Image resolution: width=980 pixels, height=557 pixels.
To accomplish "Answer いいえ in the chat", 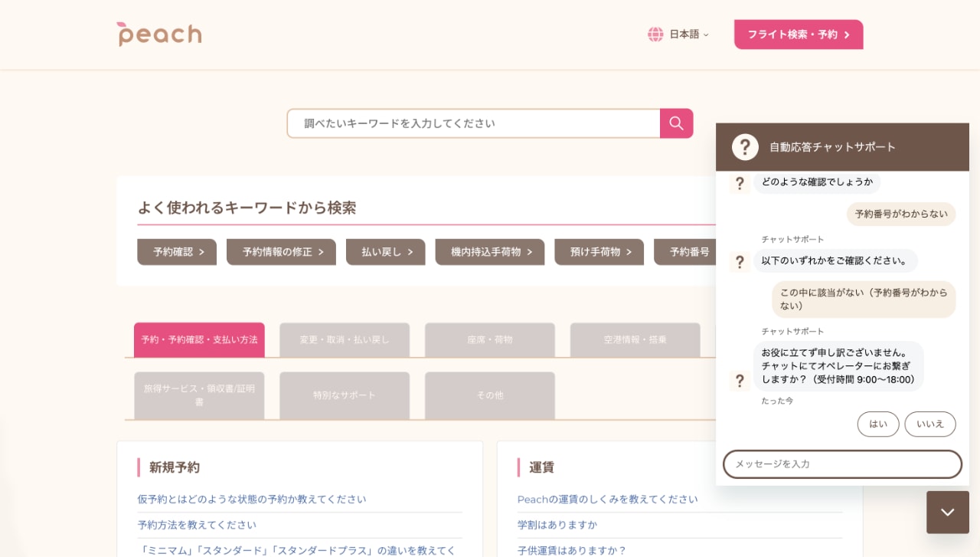I will (x=930, y=424).
